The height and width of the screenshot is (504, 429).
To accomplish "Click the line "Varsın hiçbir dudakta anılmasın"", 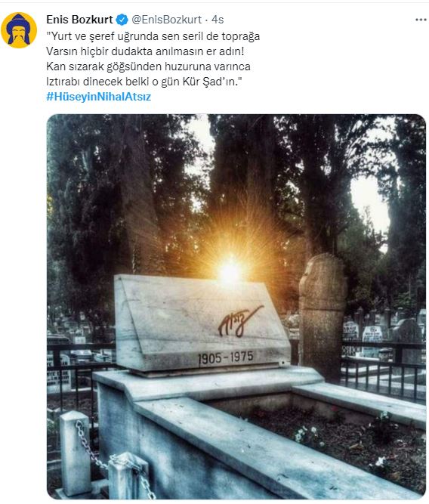I will point(145,51).
